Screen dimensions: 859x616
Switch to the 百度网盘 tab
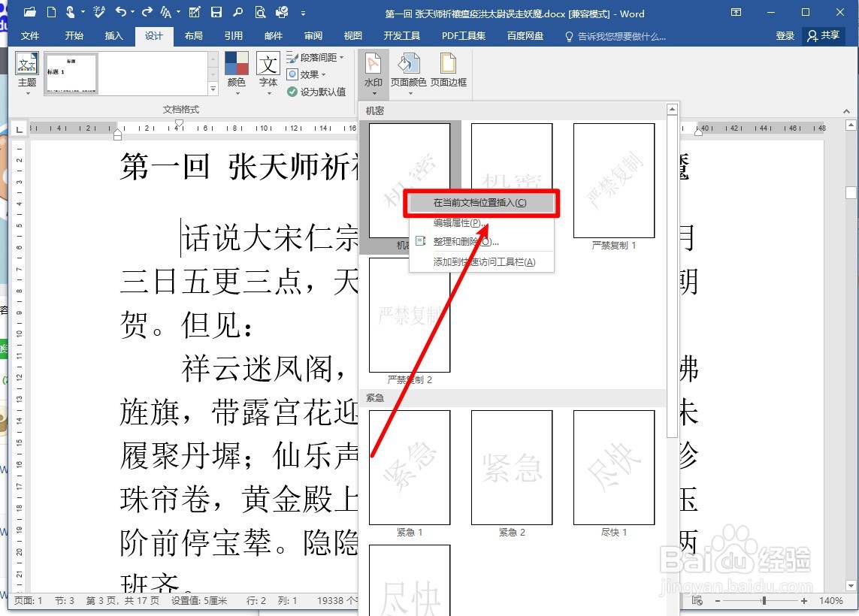point(525,35)
